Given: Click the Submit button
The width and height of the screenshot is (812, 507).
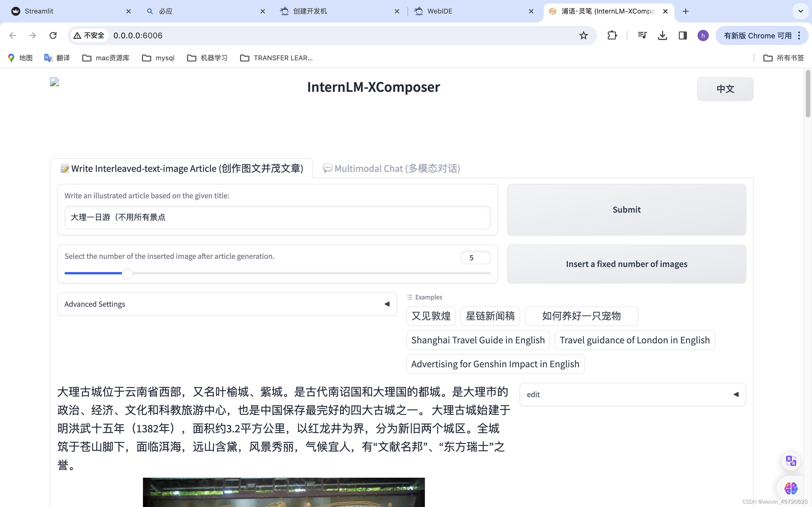Looking at the screenshot, I should click(626, 209).
